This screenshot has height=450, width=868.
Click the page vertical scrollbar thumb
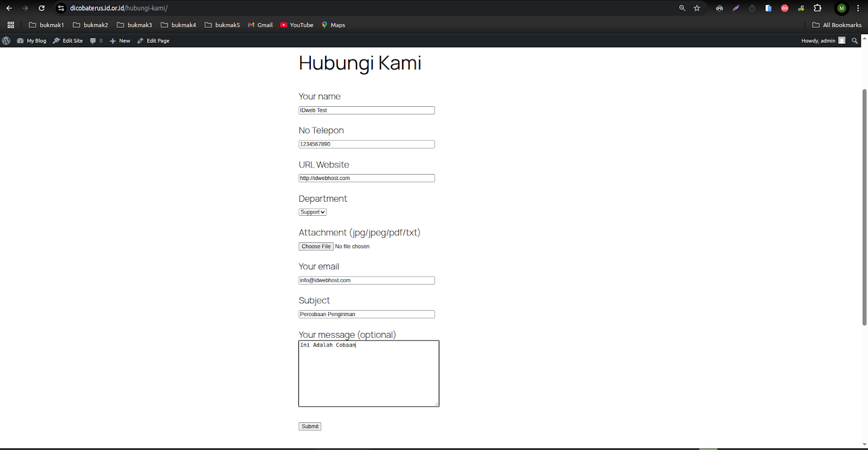pyautogui.click(x=864, y=206)
